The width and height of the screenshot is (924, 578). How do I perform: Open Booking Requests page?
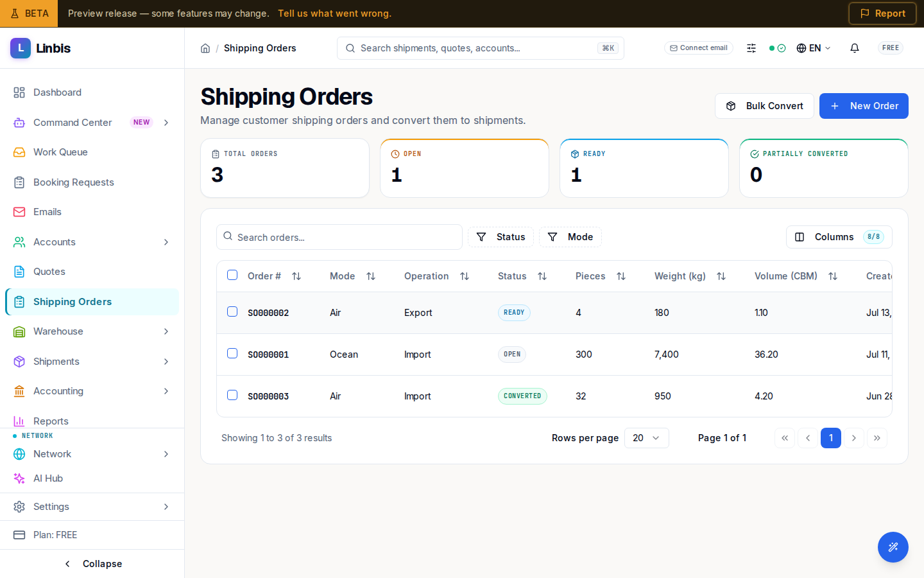pyautogui.click(x=92, y=182)
